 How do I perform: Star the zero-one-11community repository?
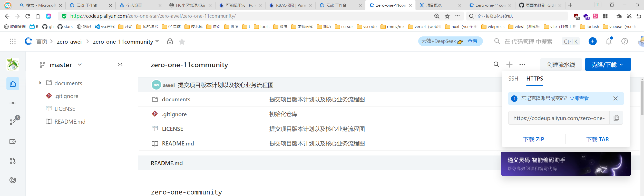[182, 42]
